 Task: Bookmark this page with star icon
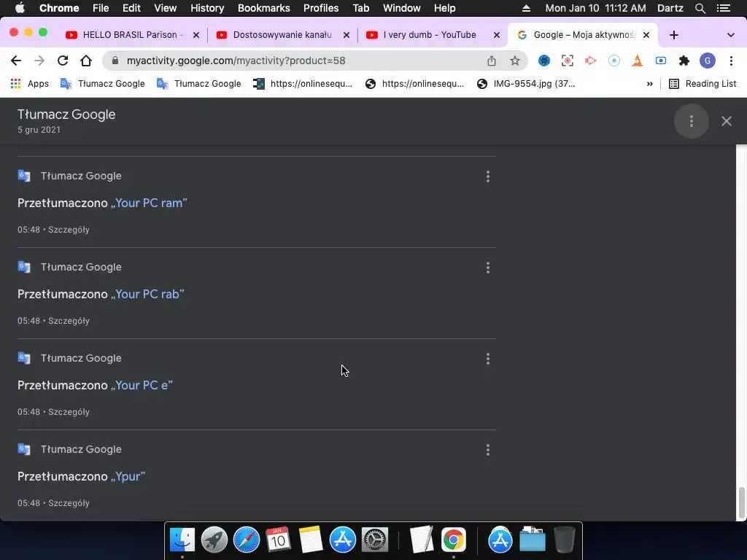pos(514,61)
